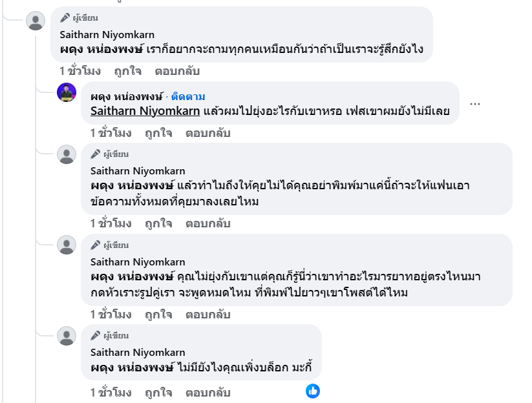Click ผดุง หน่องพงษ์'s profile picture avatar
532x403 pixels.
pos(67,92)
